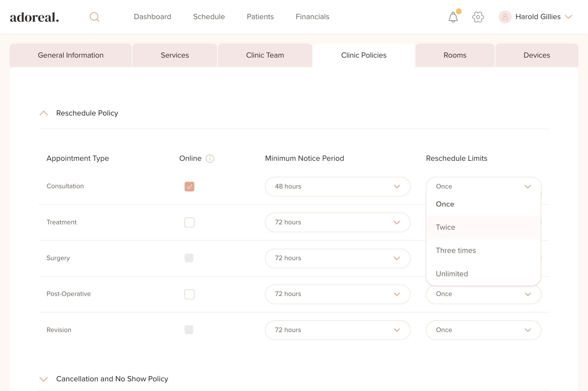The height and width of the screenshot is (391, 588).
Task: Select Twice from the dropdown list
Action: pyautogui.click(x=445, y=227)
